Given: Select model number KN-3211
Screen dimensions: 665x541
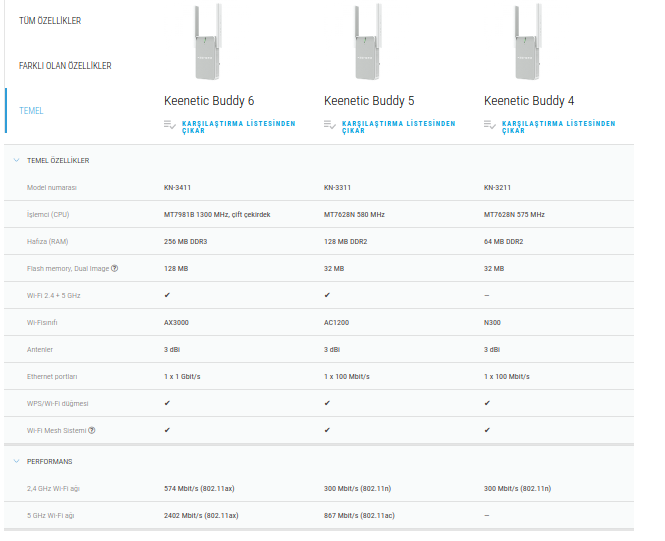Looking at the screenshot, I should click(497, 187).
